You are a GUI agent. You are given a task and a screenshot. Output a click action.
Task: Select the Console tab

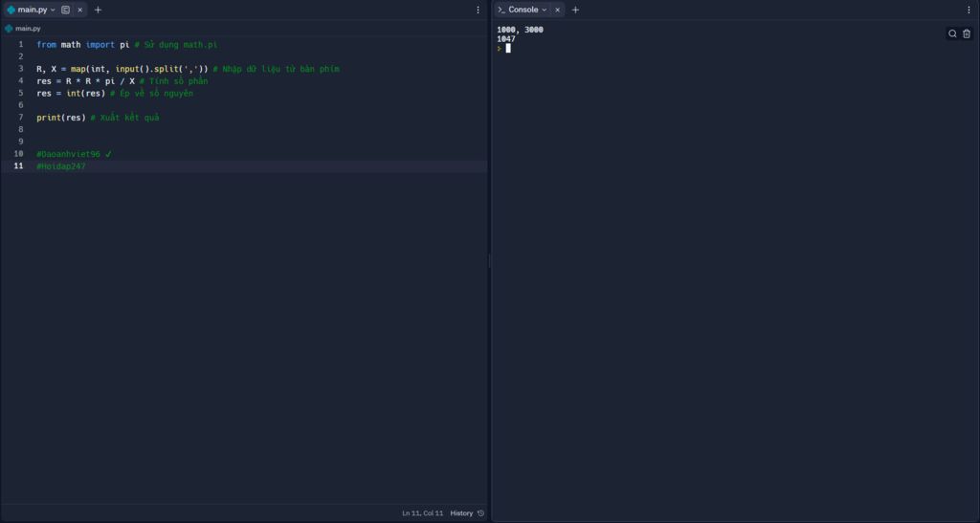pyautogui.click(x=529, y=10)
